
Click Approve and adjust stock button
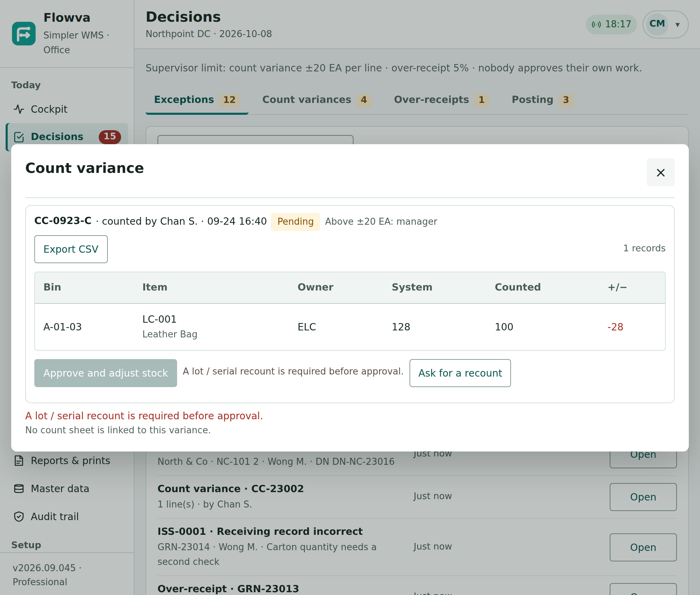click(106, 373)
